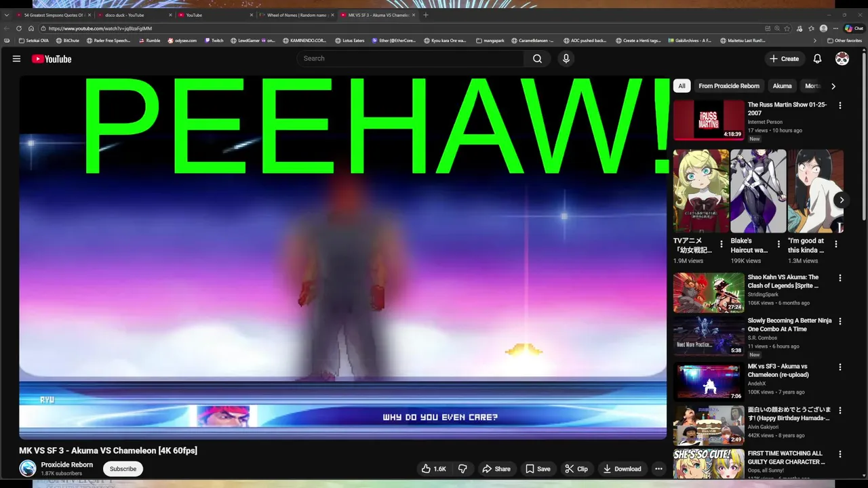Open the YouTube notifications bell
Screen dimensions: 868x488
(x=817, y=59)
